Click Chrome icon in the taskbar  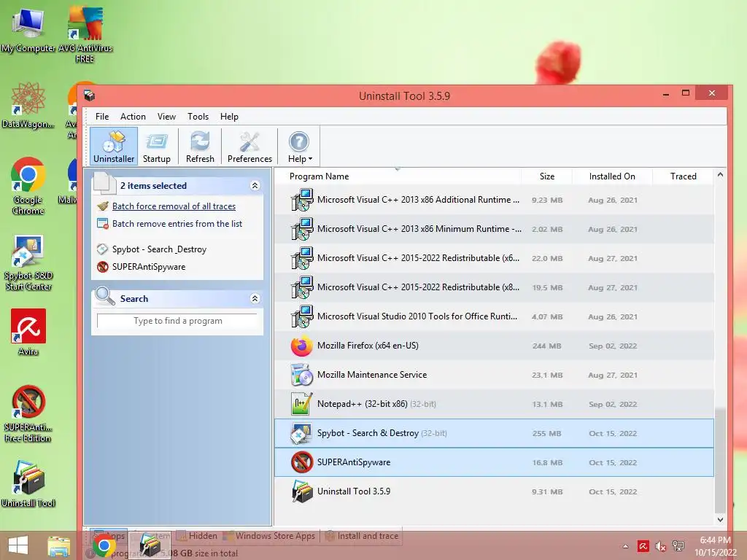(x=104, y=545)
